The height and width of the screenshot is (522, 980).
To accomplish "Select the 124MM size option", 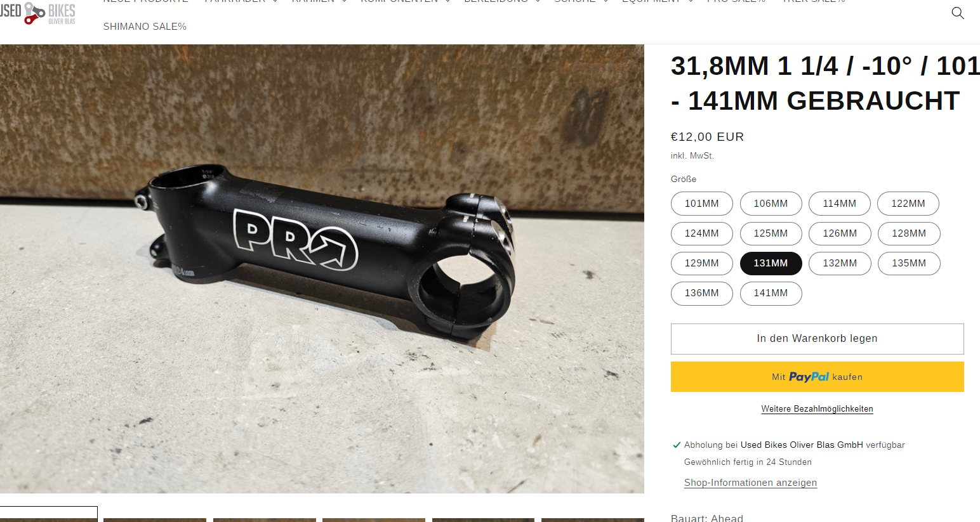I will pos(702,233).
